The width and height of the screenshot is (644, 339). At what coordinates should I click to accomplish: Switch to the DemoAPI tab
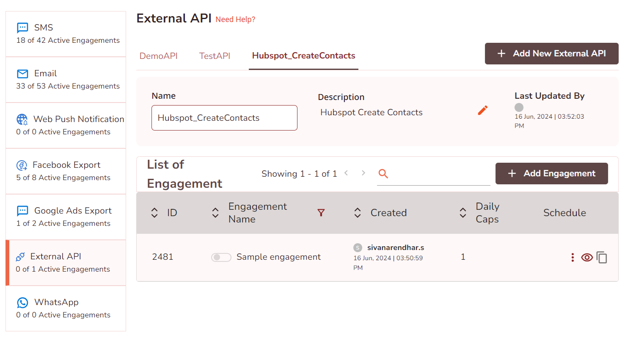click(159, 56)
